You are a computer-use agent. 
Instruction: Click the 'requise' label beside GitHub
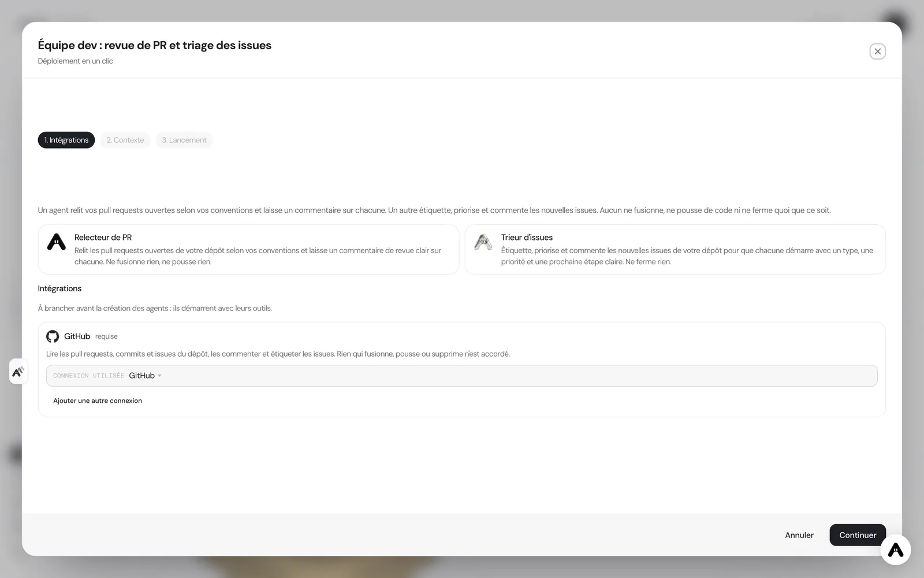click(x=106, y=336)
